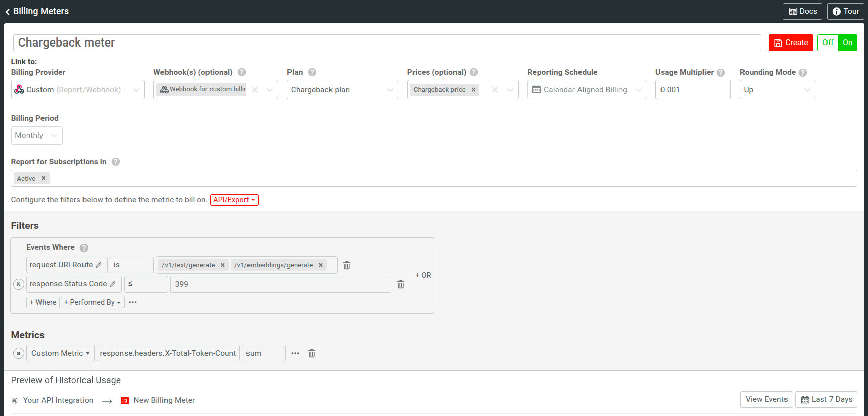Add a filter with + Where
The width and height of the screenshot is (868, 416).
(43, 302)
